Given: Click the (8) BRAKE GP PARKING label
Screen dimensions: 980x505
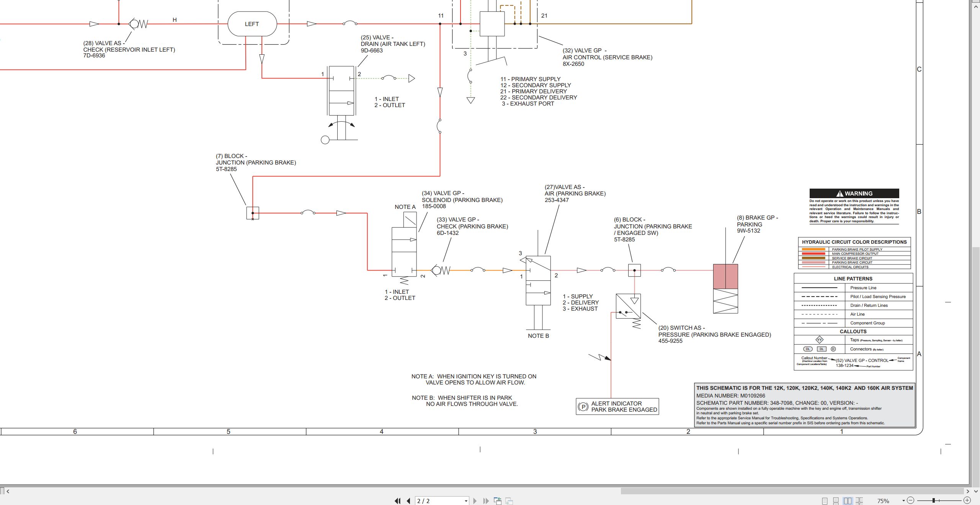Looking at the screenshot, I should [757, 224].
